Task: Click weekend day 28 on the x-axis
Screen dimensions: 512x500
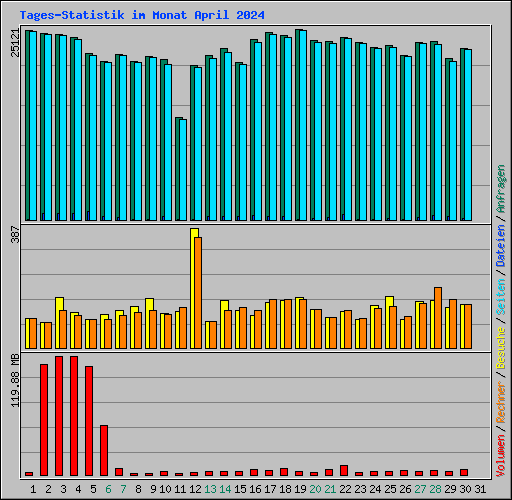Action: (x=435, y=489)
